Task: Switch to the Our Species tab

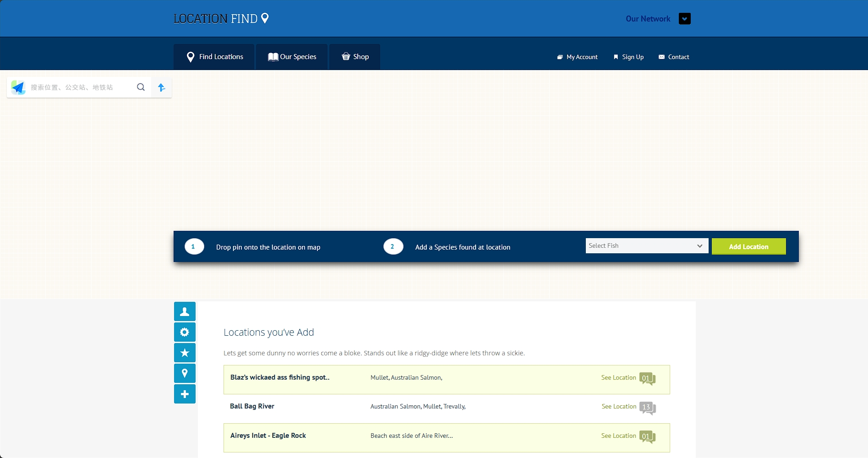Action: click(292, 57)
